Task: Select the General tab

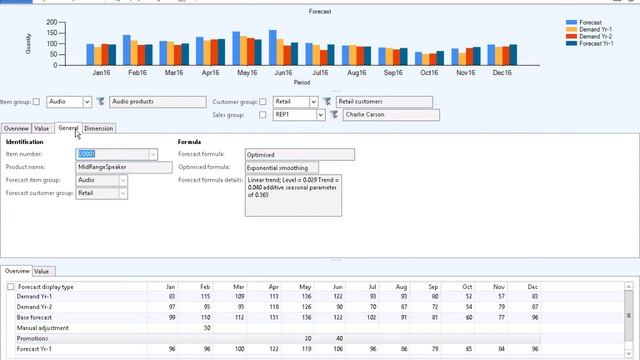Action: pos(68,128)
